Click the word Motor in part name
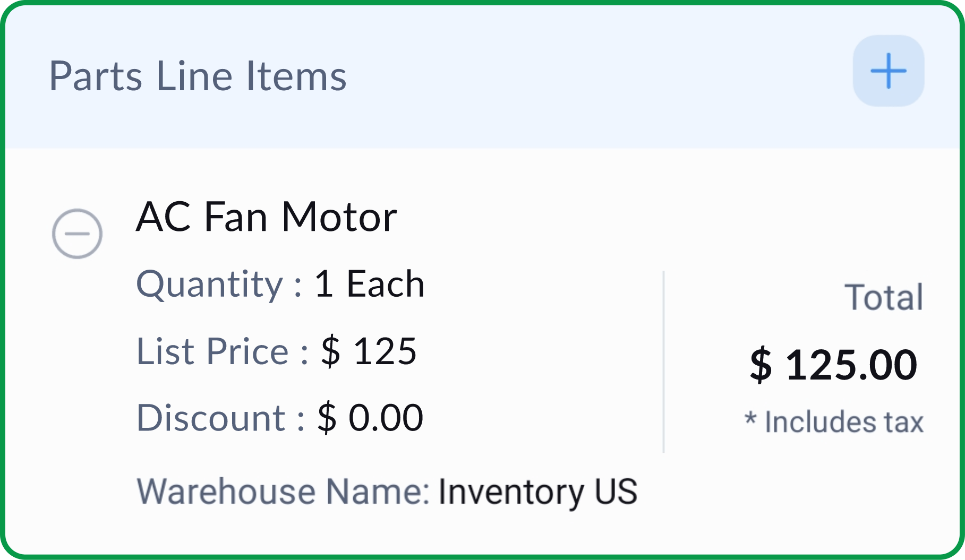 (x=339, y=217)
